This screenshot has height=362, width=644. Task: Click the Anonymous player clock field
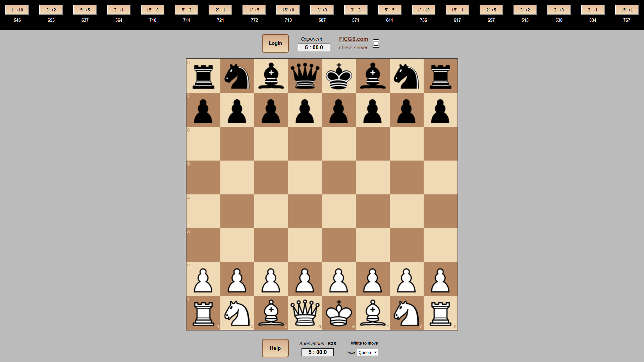[317, 352]
